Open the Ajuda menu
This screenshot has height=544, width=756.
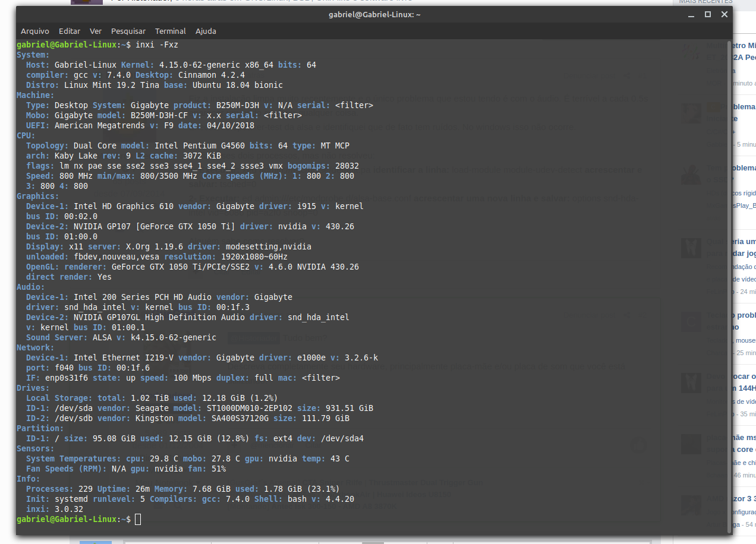[206, 31]
